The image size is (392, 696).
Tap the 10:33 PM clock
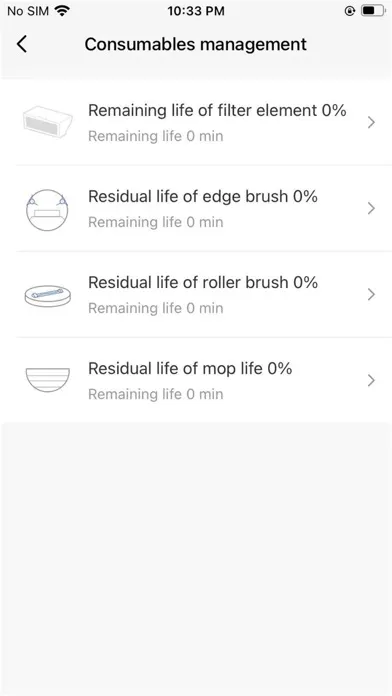click(x=196, y=11)
